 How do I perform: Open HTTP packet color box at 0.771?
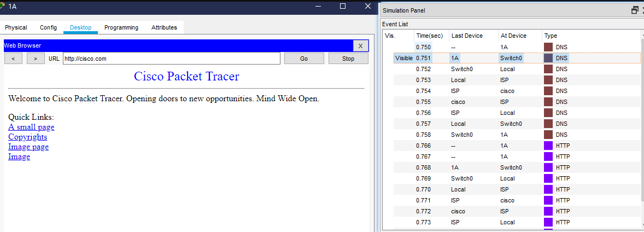(548, 200)
